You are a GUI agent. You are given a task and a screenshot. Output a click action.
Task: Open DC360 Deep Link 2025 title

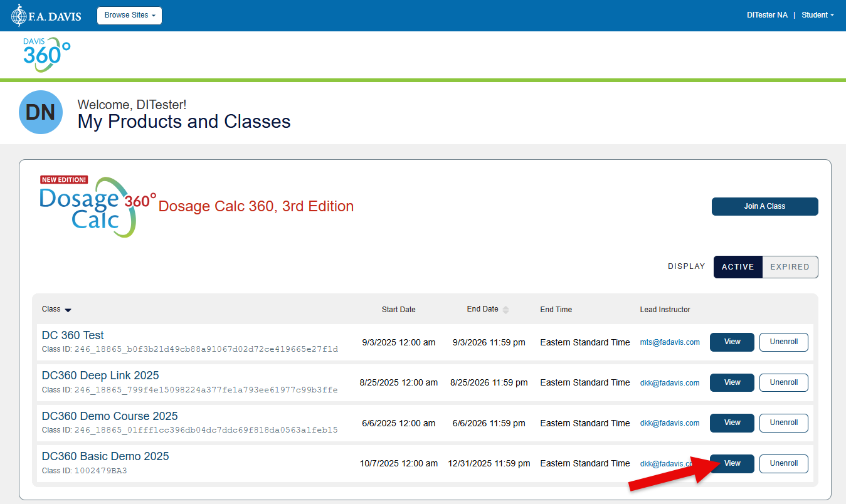coord(100,375)
